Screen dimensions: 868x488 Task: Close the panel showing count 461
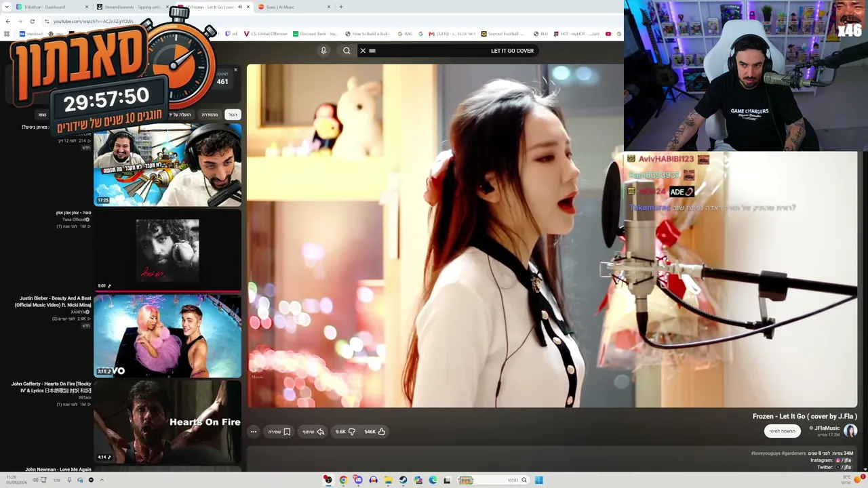click(235, 70)
